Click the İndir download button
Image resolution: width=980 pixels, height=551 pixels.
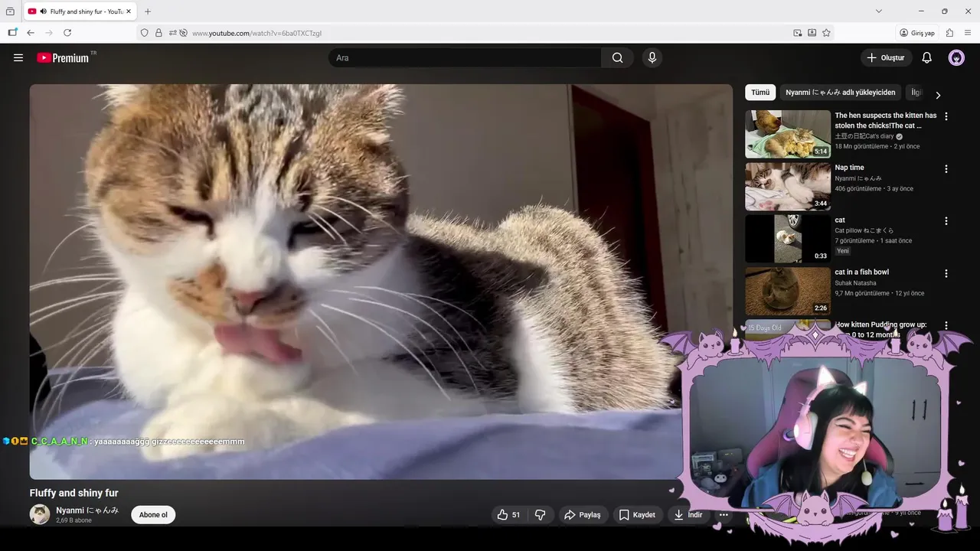point(688,515)
